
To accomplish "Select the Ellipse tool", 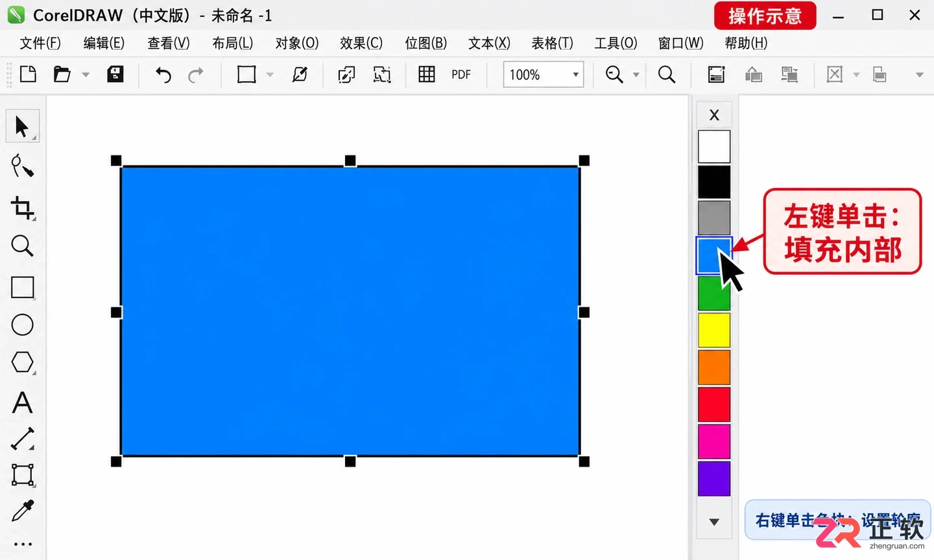I will 23,325.
